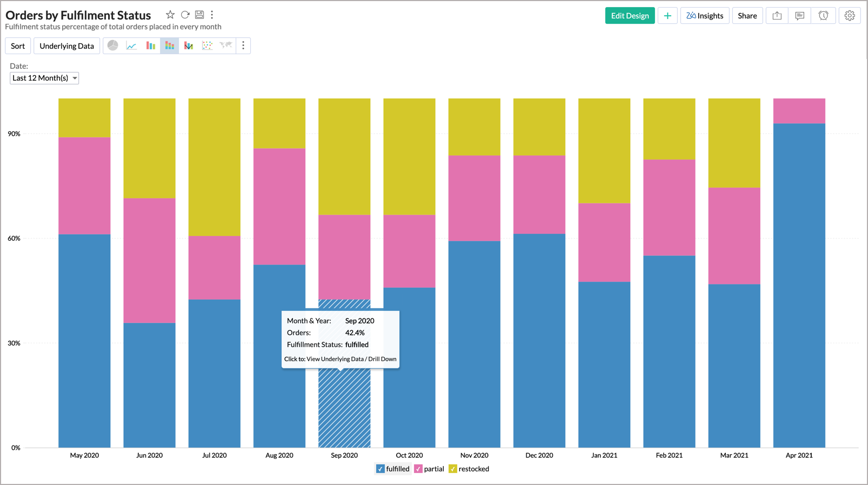The width and height of the screenshot is (868, 485).
Task: Click the Sort button
Action: (x=18, y=46)
